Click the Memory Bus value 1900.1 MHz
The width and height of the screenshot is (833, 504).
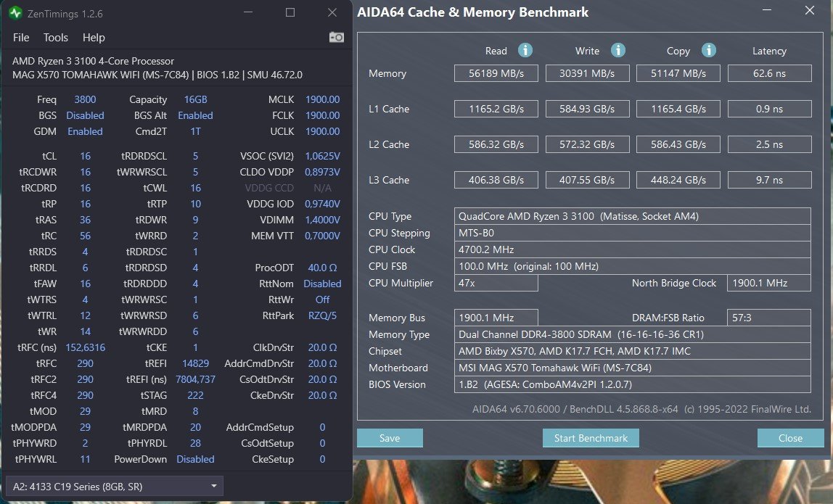click(x=496, y=318)
